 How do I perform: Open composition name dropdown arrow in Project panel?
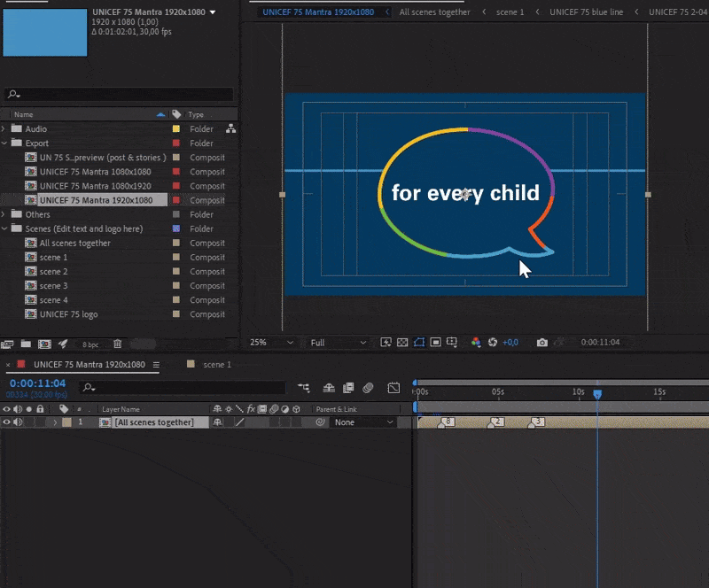[213, 12]
